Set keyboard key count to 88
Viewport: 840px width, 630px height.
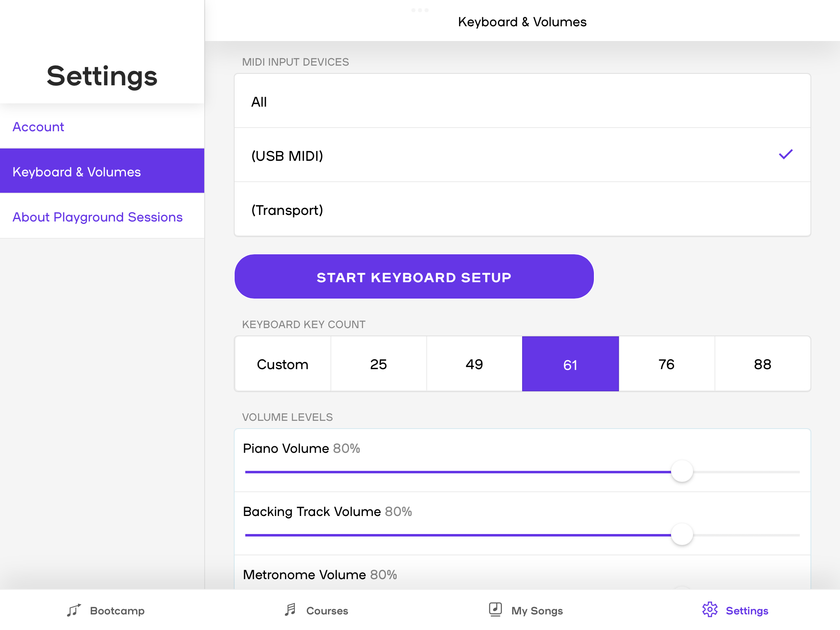point(762,364)
